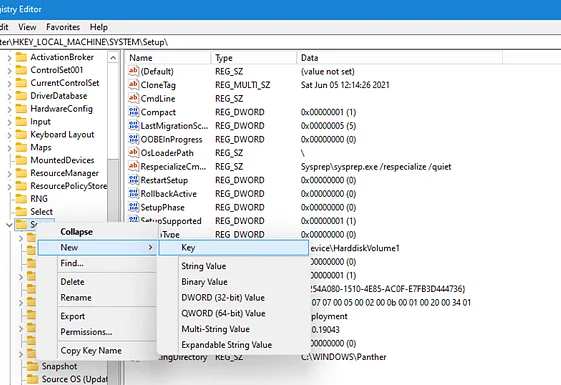
Task: Click the RNG folder icon
Action: [21, 199]
